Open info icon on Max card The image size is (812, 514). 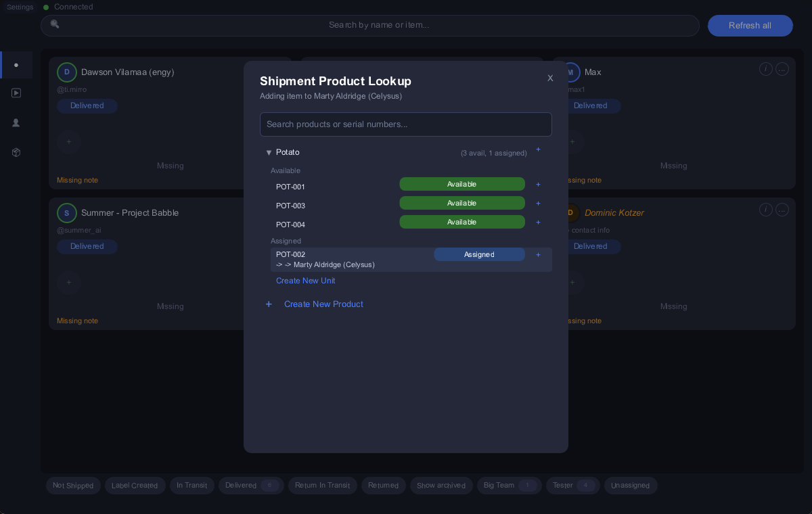pos(765,69)
